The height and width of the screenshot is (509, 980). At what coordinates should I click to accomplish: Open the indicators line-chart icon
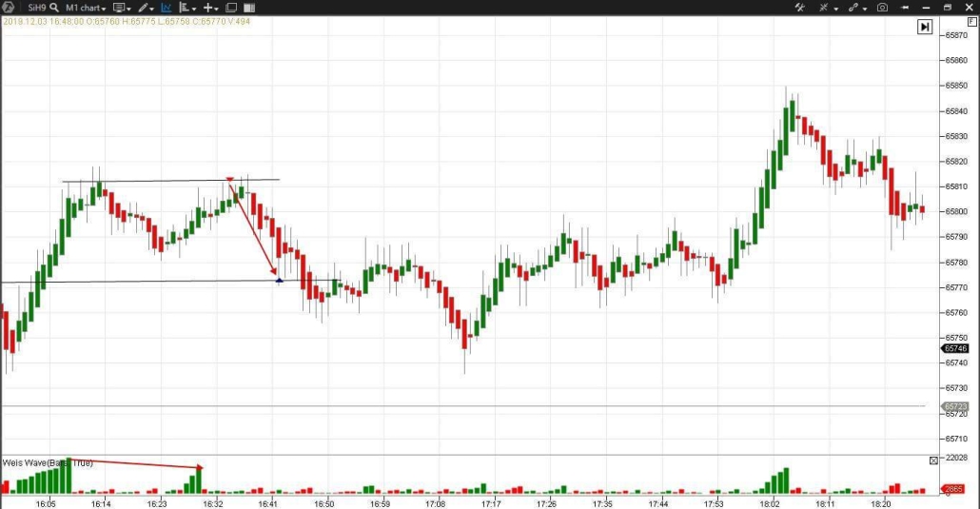[x=167, y=8]
